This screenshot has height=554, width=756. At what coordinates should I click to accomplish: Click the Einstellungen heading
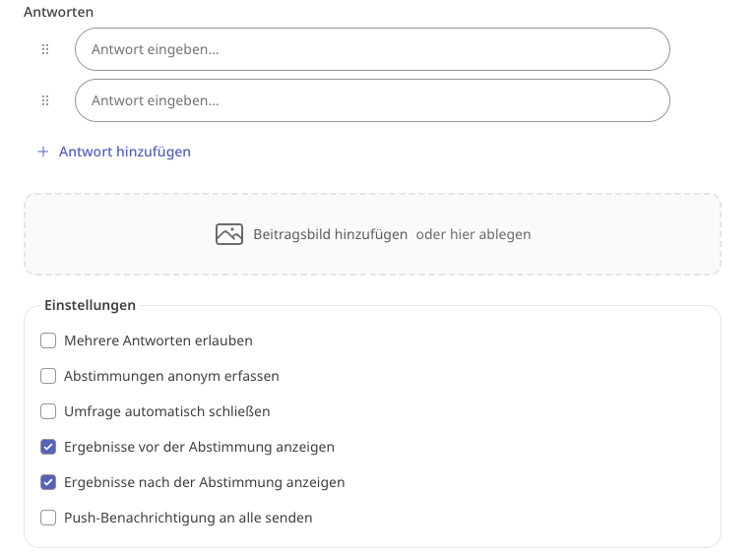(x=91, y=305)
